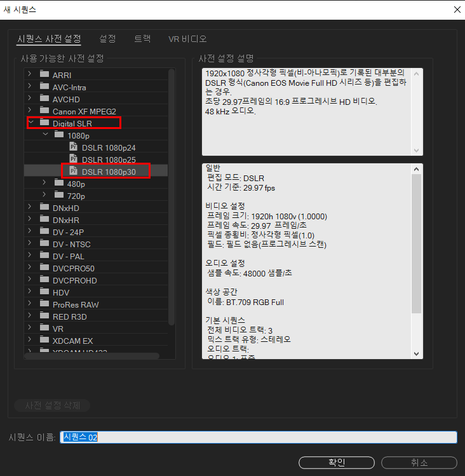Cancel dialog with 취소 button
The image size is (465, 476).
[x=419, y=463]
